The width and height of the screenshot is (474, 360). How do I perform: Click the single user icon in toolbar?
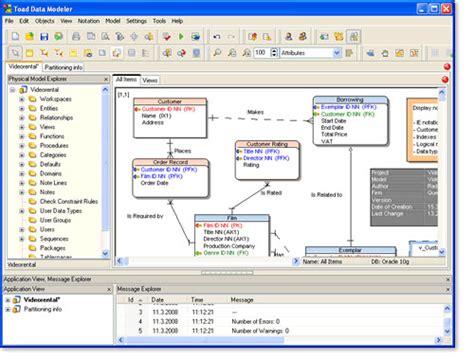[x=289, y=36]
